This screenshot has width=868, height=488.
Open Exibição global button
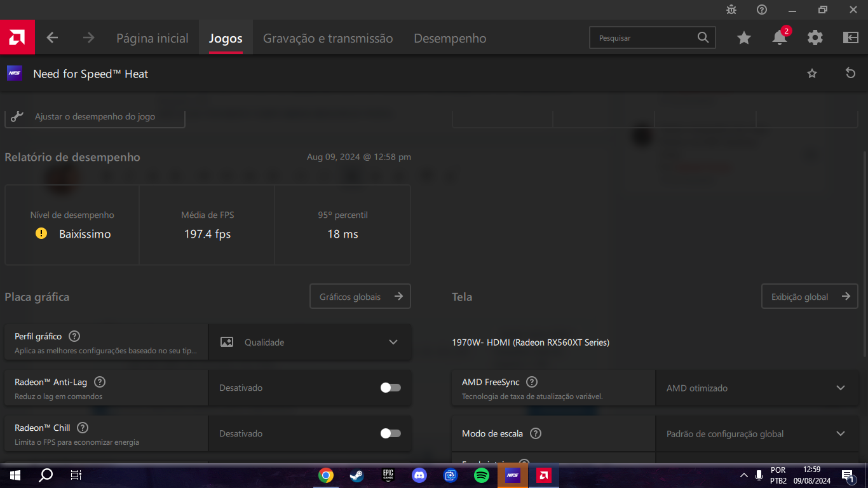[x=810, y=296]
